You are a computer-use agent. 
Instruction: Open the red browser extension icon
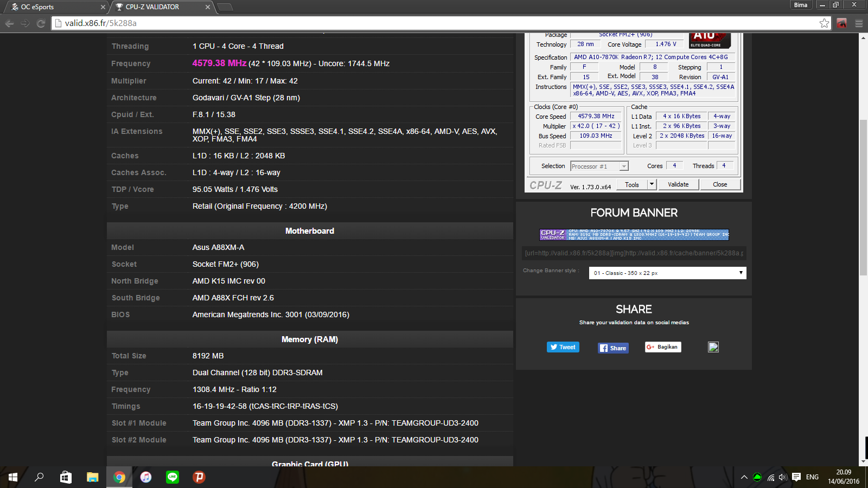tap(842, 23)
